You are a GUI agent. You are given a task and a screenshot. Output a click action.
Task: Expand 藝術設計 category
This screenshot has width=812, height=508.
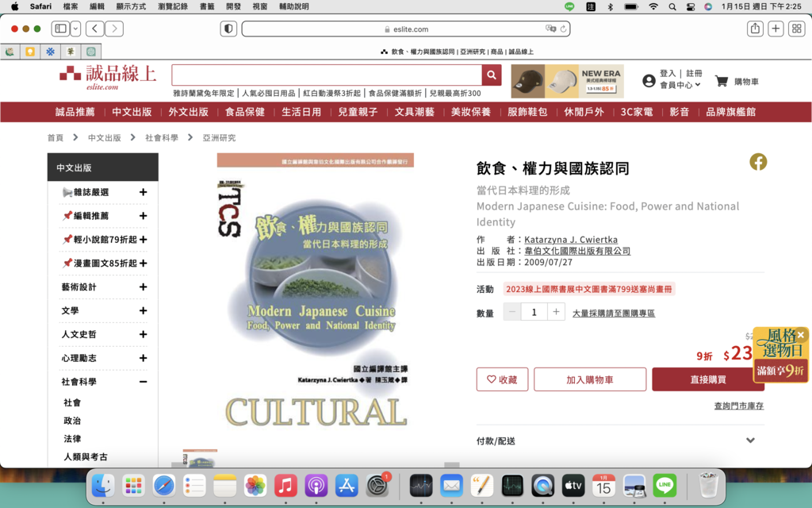(143, 287)
